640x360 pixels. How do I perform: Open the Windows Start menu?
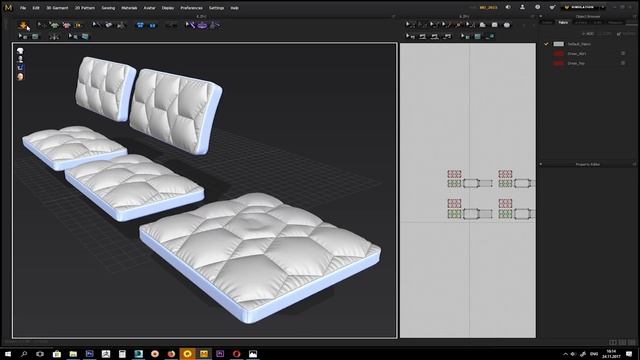[8, 353]
